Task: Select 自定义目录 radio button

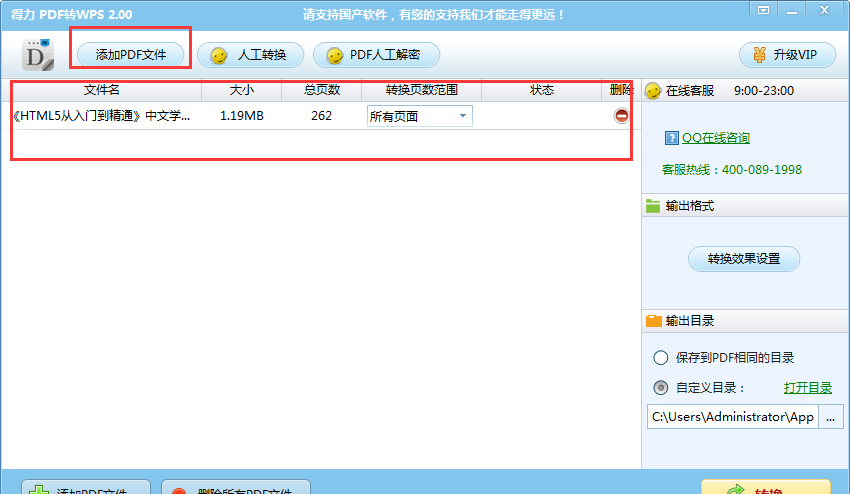Action: click(x=660, y=388)
